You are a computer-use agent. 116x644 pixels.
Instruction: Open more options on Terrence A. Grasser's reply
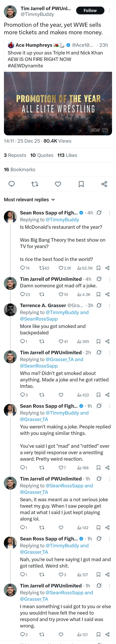click(x=109, y=305)
